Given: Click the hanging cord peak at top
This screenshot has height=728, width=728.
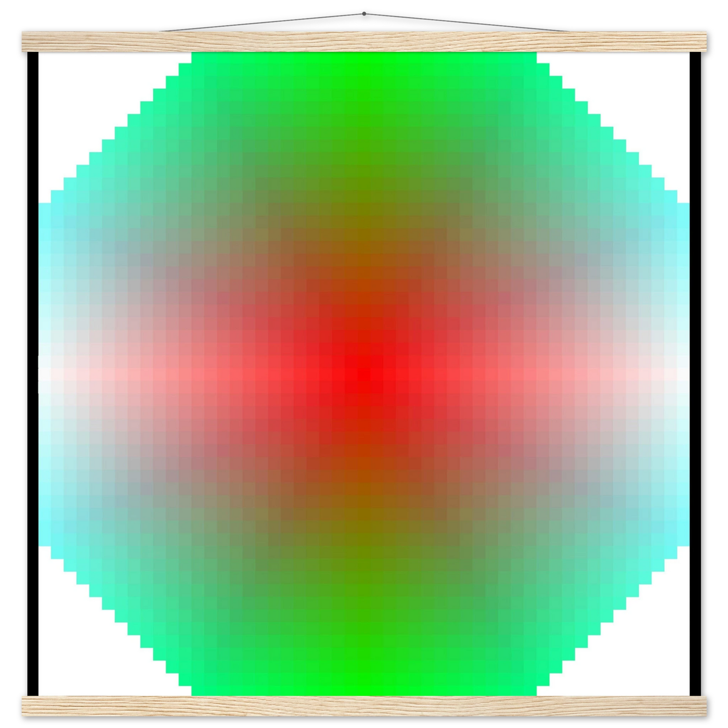Looking at the screenshot, I should point(364,10).
